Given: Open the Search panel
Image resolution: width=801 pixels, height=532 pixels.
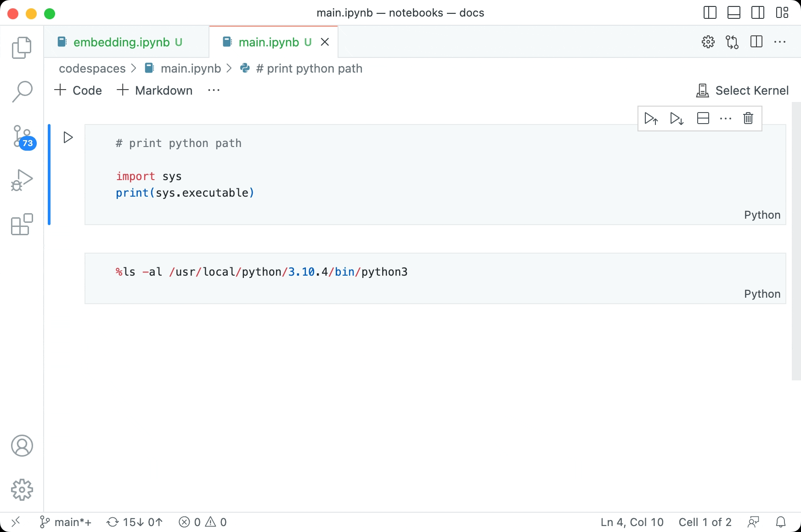Looking at the screenshot, I should tap(22, 91).
